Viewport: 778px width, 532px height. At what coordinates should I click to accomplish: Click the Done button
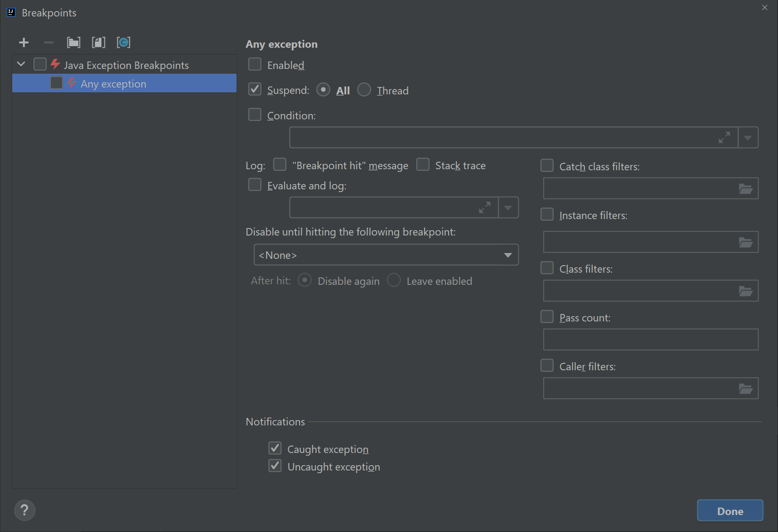tap(730, 511)
